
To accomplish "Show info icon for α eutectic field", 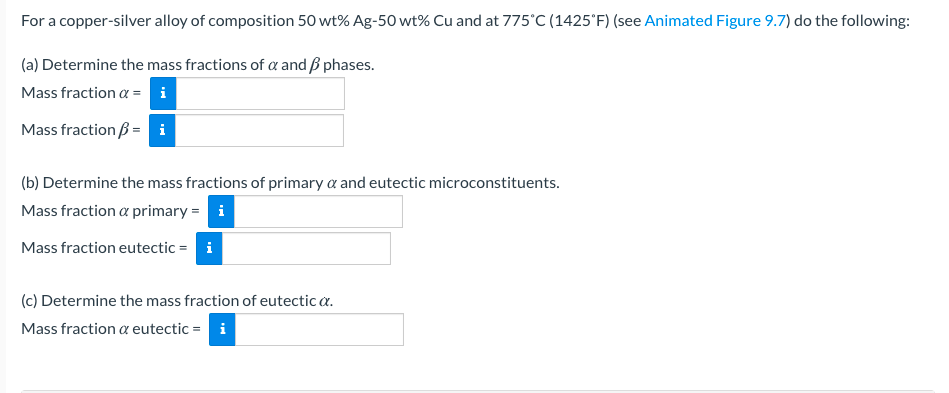I will [x=222, y=329].
